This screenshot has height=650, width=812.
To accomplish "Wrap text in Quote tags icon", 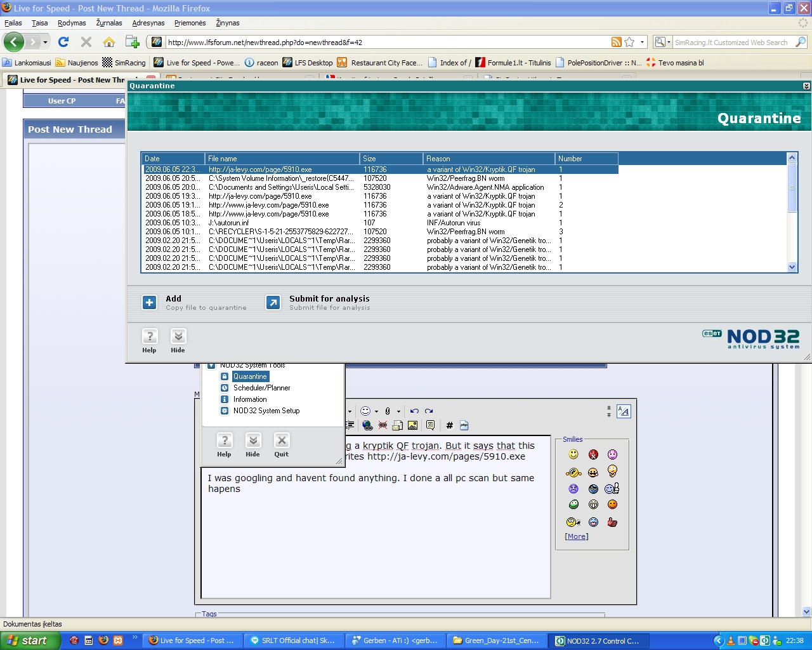I will (x=430, y=425).
